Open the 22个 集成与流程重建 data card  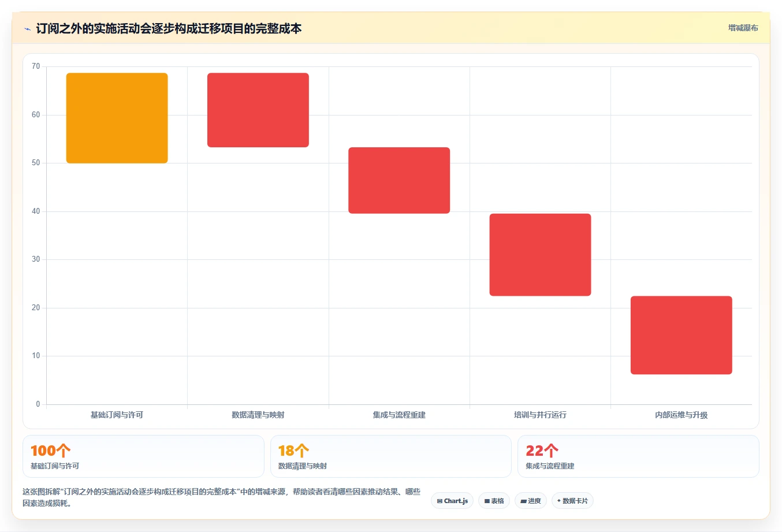point(638,456)
